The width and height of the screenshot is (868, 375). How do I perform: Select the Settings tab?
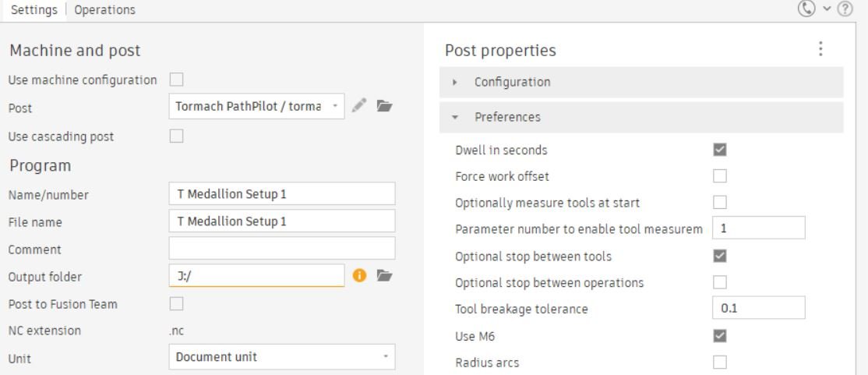tap(34, 10)
